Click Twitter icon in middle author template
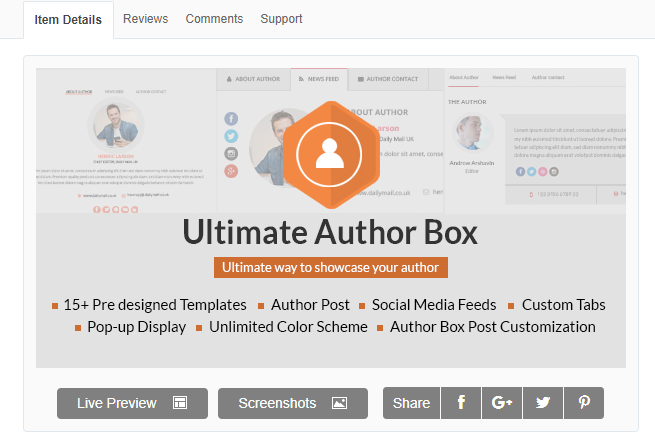This screenshot has width=655, height=439. (231, 136)
